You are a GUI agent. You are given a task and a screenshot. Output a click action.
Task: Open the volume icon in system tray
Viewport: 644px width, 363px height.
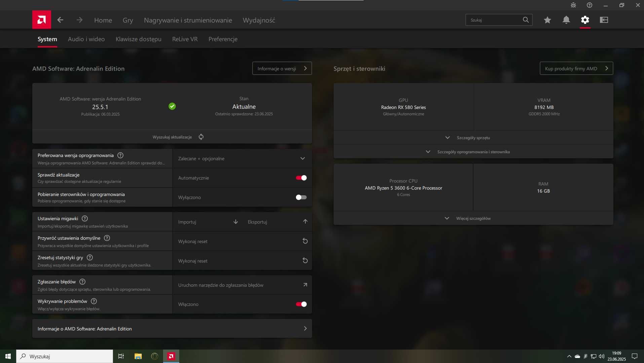pyautogui.click(x=602, y=356)
